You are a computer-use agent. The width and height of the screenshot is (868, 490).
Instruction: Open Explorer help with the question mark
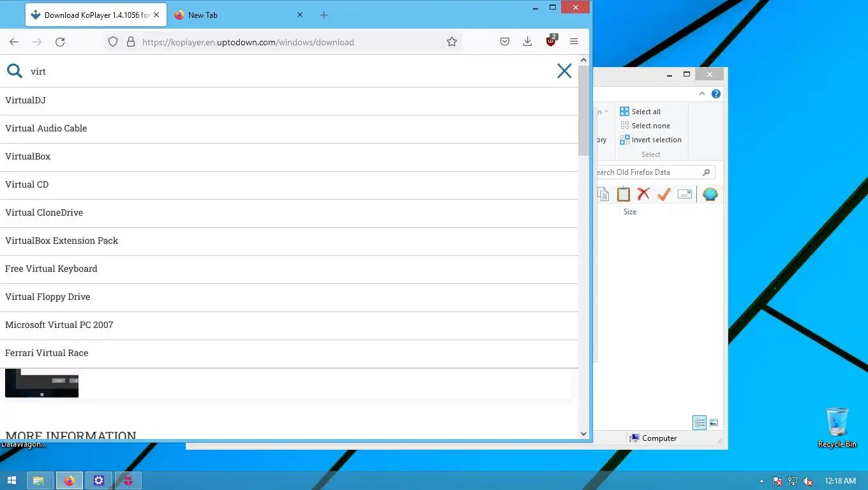pos(716,94)
